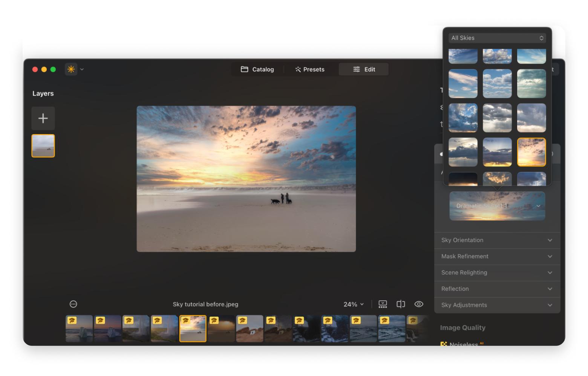Toggle the preview eye icon
Viewport: 588px width, 376px height.
[x=419, y=304]
